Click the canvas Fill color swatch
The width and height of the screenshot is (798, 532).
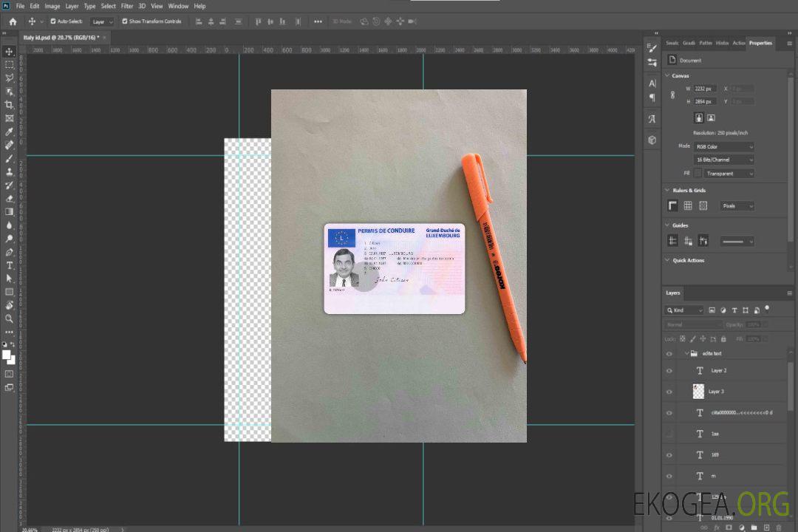[698, 173]
